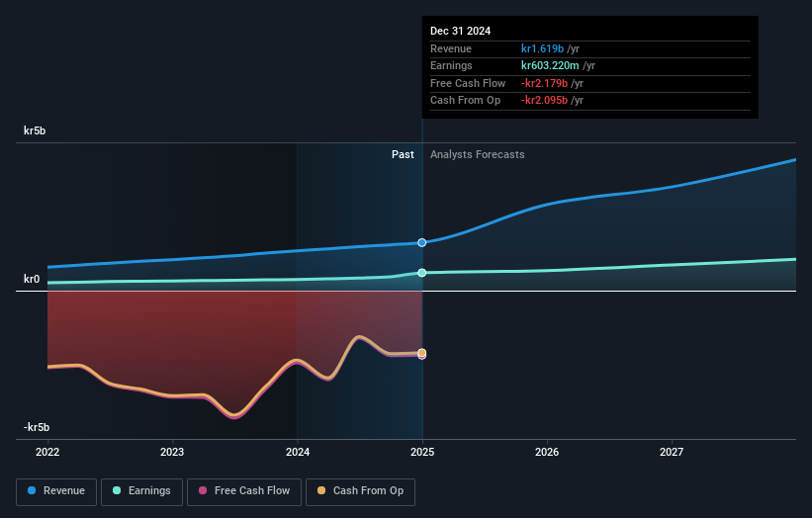
Task: Click the 2022 x-axis label
Action: (x=47, y=452)
